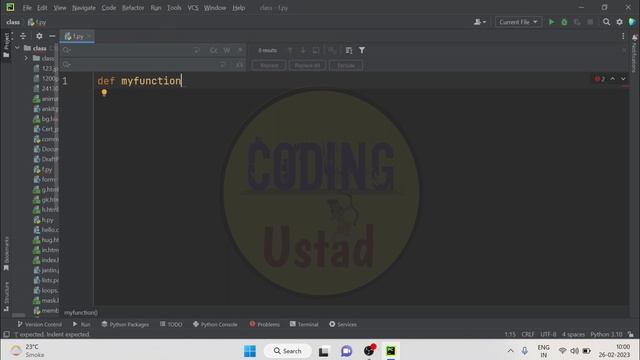This screenshot has height=360, width=640.
Task: Go to previous occurrence up arrow
Action: point(290,50)
